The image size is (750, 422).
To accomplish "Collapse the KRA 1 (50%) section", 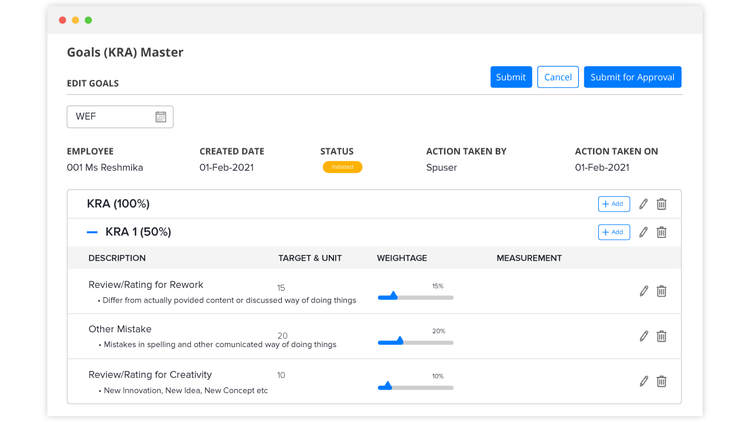I will point(92,232).
